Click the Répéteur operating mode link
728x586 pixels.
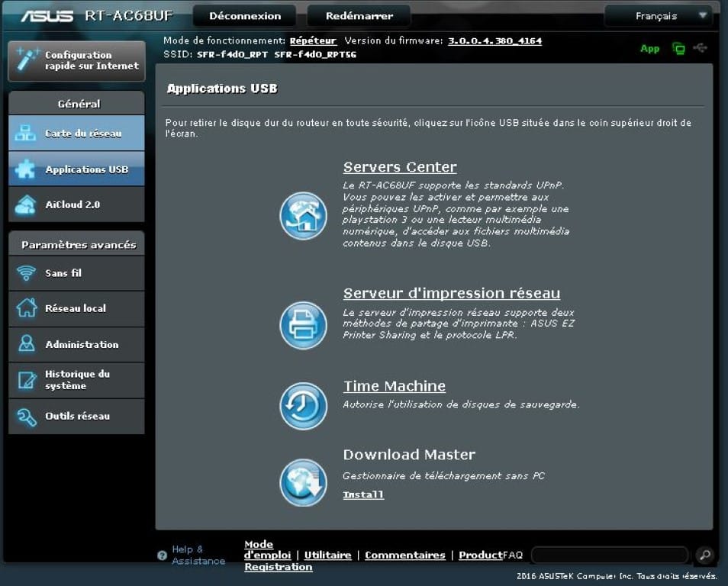[x=313, y=41]
